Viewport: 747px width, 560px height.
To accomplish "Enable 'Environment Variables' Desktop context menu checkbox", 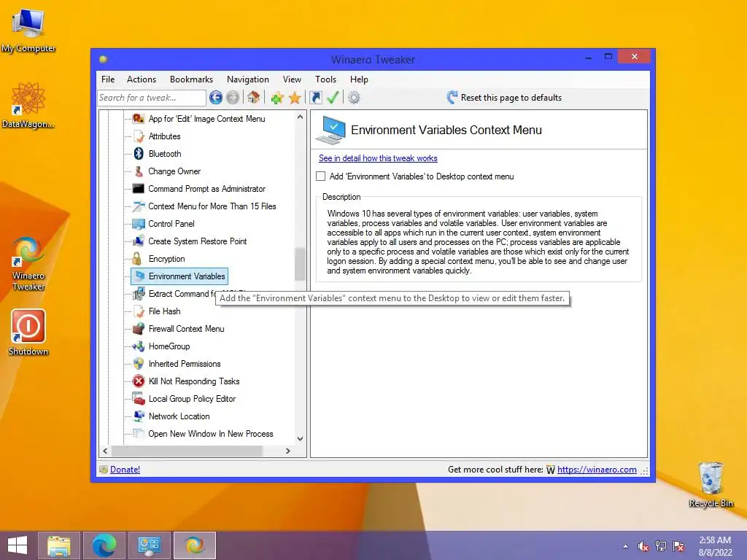I will tap(321, 176).
